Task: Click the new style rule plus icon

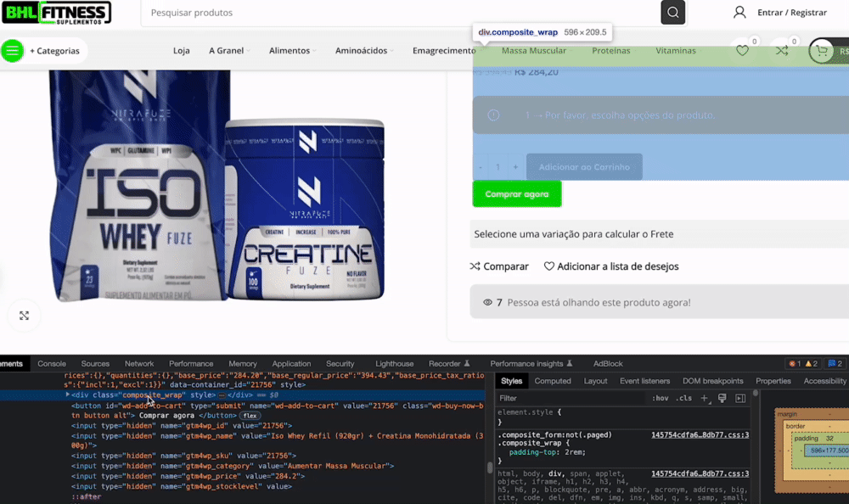Action: 704,398
